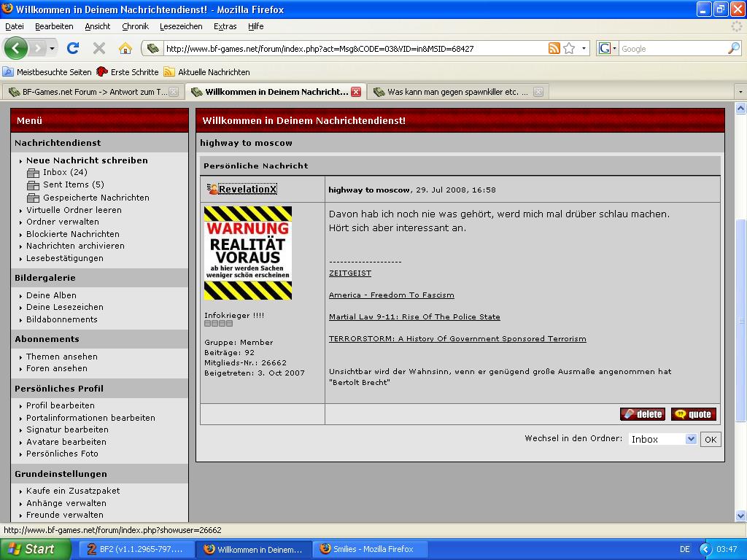Image resolution: width=747 pixels, height=560 pixels.
Task: Open the Inbox folder icon in sidebar
Action: point(33,173)
